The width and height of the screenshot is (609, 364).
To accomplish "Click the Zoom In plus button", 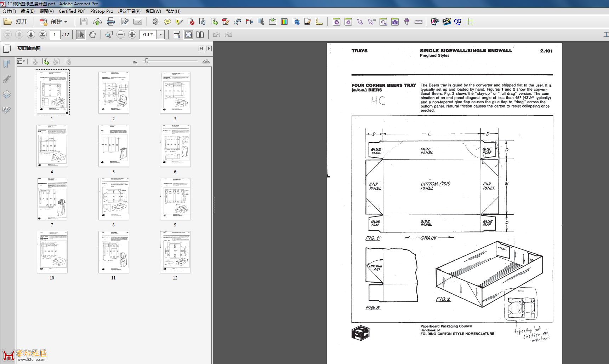I will tap(132, 34).
